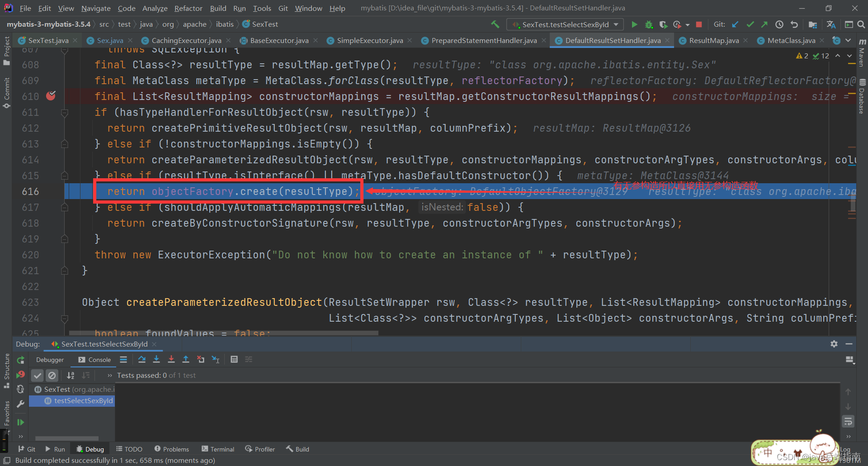Viewport: 868px width, 466px height.
Task: Open Evaluate Expression calculator icon
Action: (234, 359)
